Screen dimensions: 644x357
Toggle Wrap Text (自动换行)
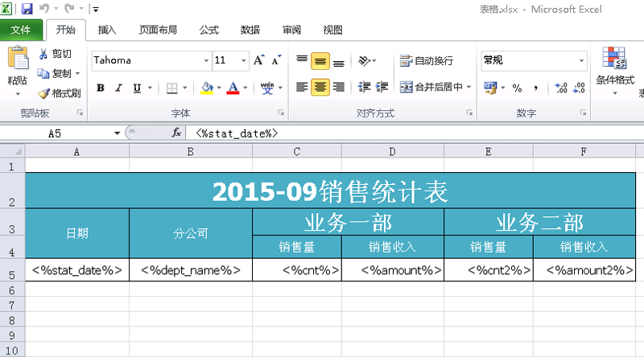tap(426, 60)
